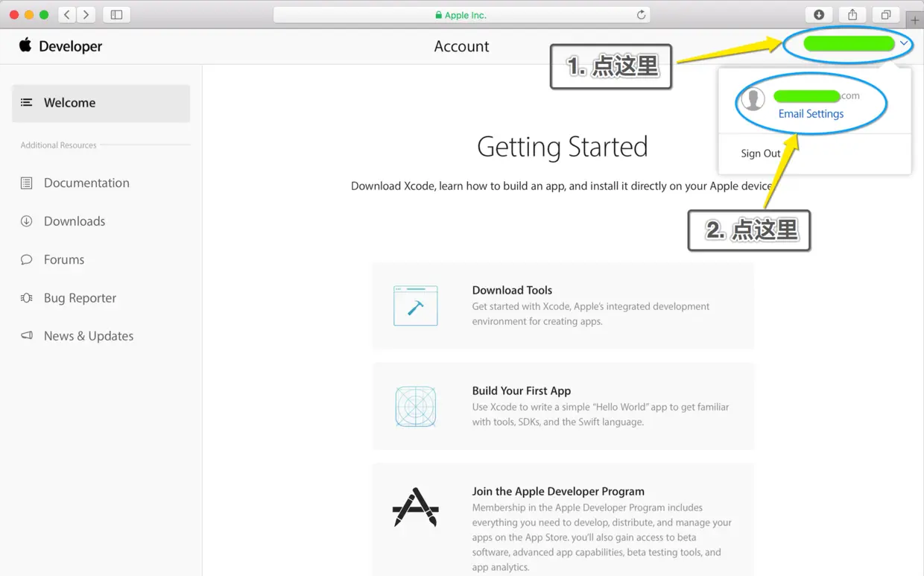Click the Download Tools description text

591,314
